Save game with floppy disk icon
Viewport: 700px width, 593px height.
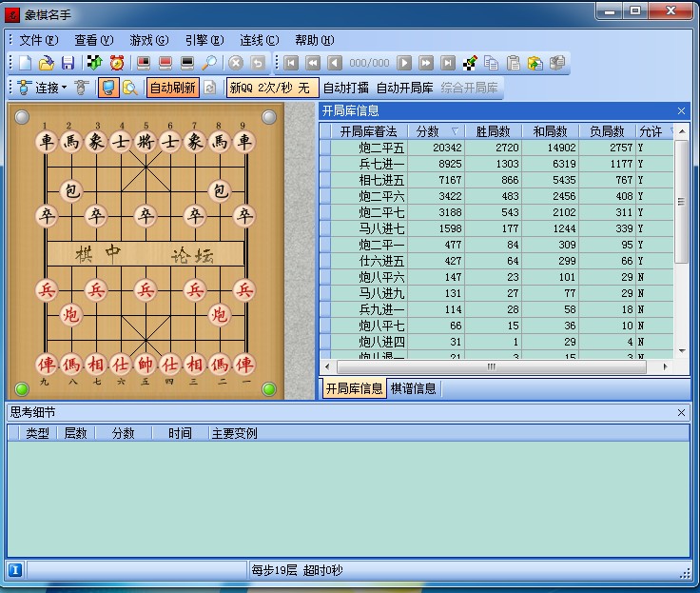pos(68,63)
